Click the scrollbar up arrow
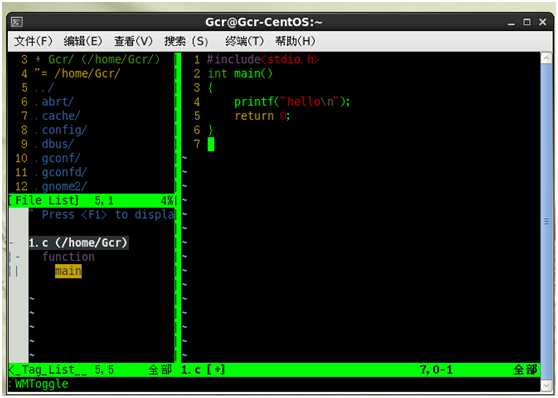Image resolution: width=558 pixels, height=398 pixels. 546,58
